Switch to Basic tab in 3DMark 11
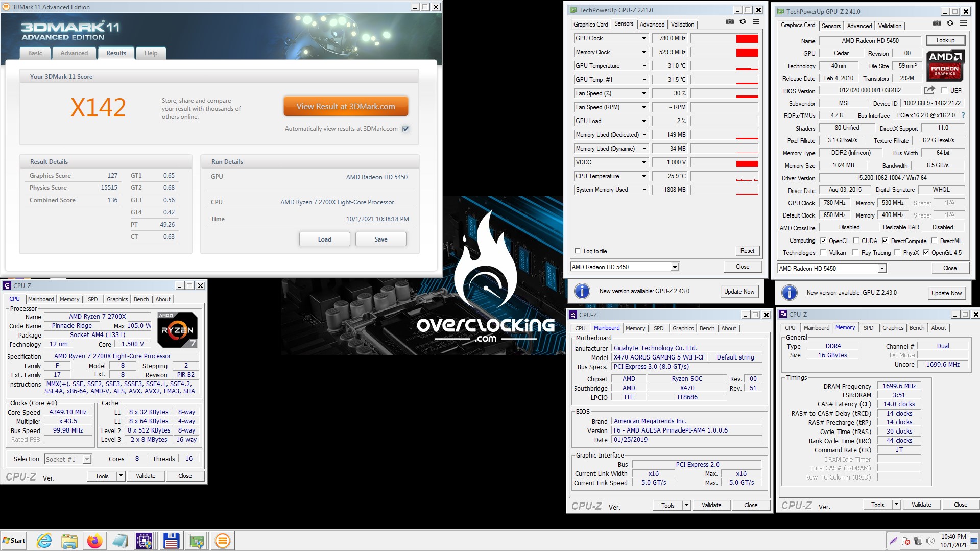The width and height of the screenshot is (980, 551). (x=35, y=53)
